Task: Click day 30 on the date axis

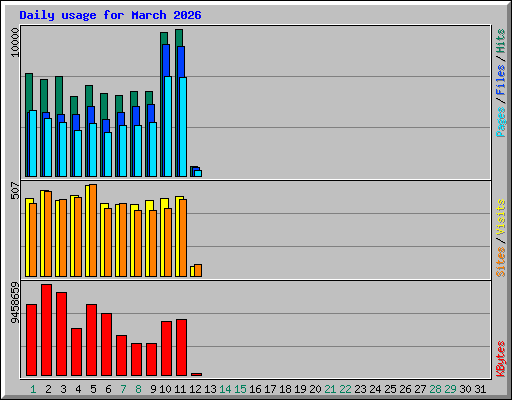Action: [x=465, y=389]
